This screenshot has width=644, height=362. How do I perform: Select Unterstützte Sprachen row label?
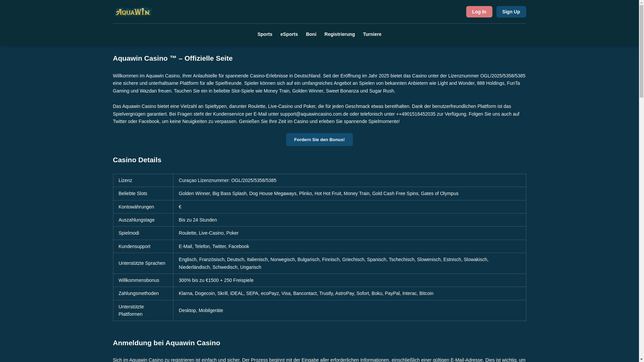pos(143,263)
